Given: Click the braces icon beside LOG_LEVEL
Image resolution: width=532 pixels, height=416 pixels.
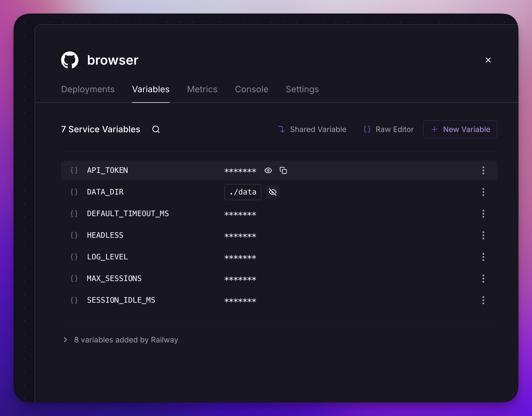Looking at the screenshot, I should (74, 257).
